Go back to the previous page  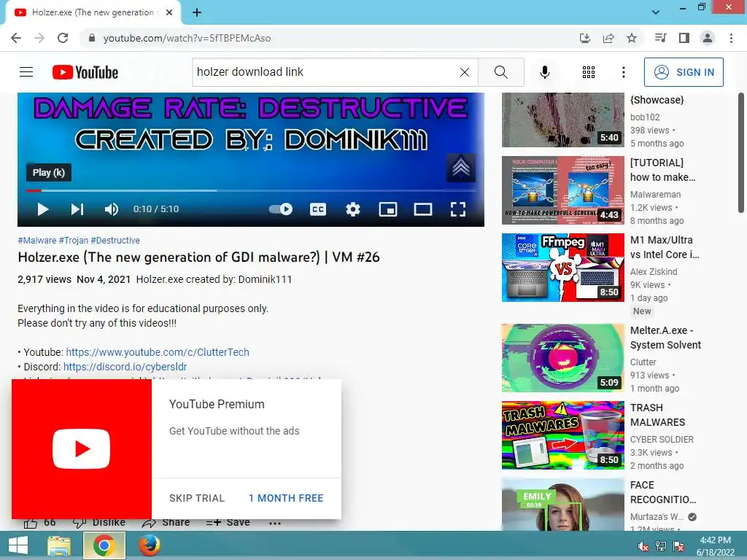pos(16,38)
